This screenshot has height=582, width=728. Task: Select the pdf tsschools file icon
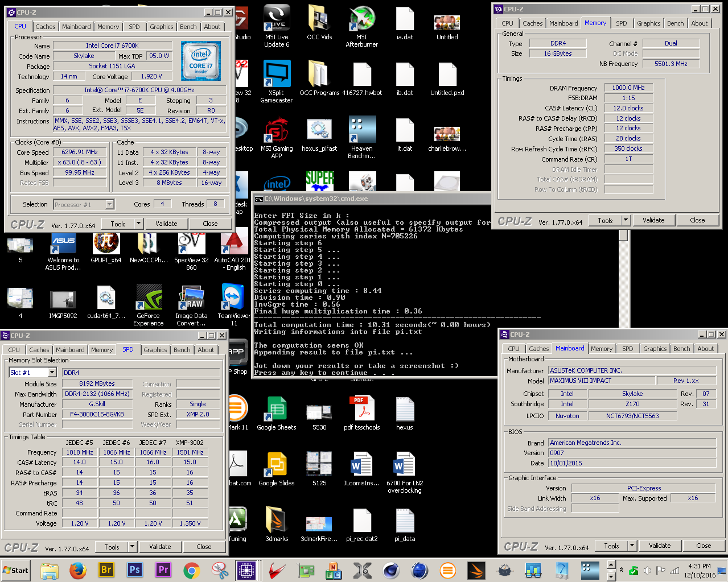pyautogui.click(x=362, y=414)
